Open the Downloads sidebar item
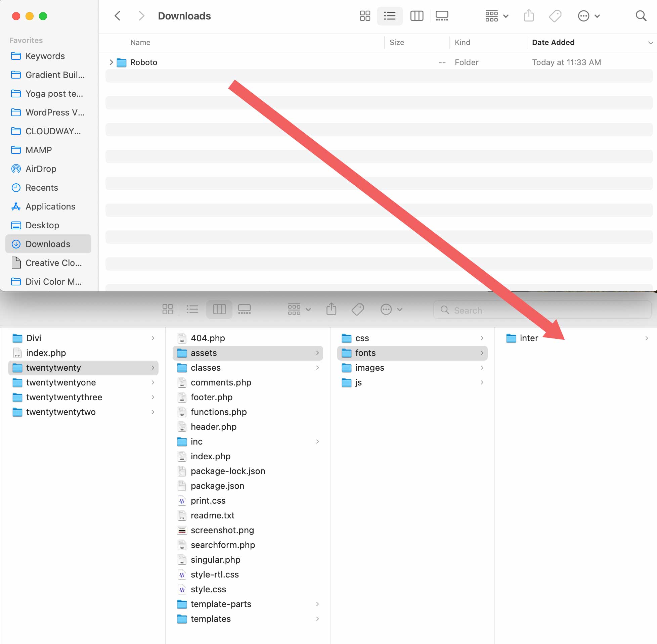 [x=47, y=243]
